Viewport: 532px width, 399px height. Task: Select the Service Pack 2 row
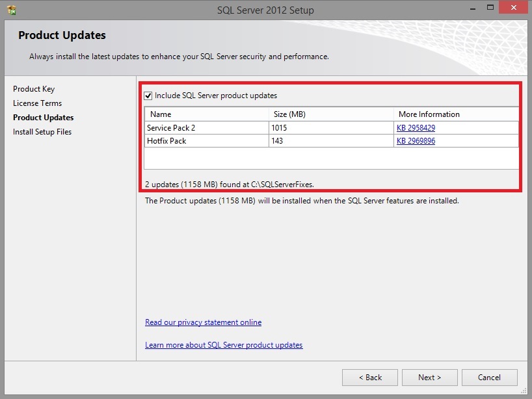(332, 128)
